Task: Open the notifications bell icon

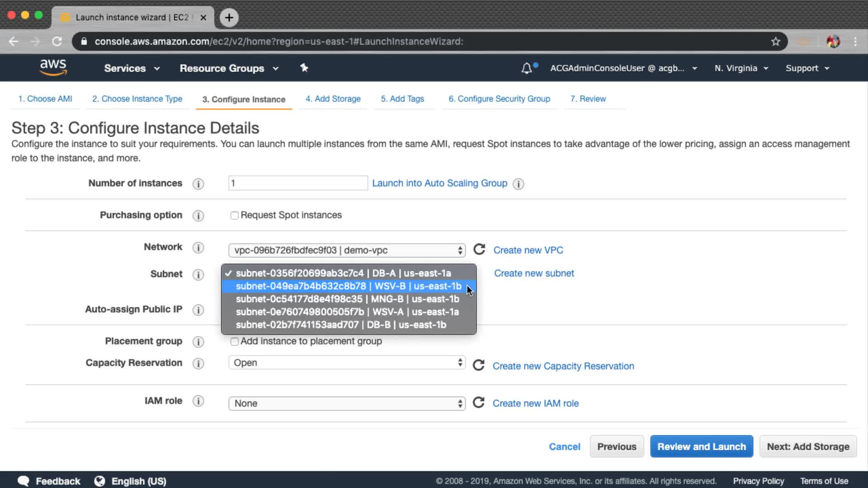Action: tap(526, 68)
